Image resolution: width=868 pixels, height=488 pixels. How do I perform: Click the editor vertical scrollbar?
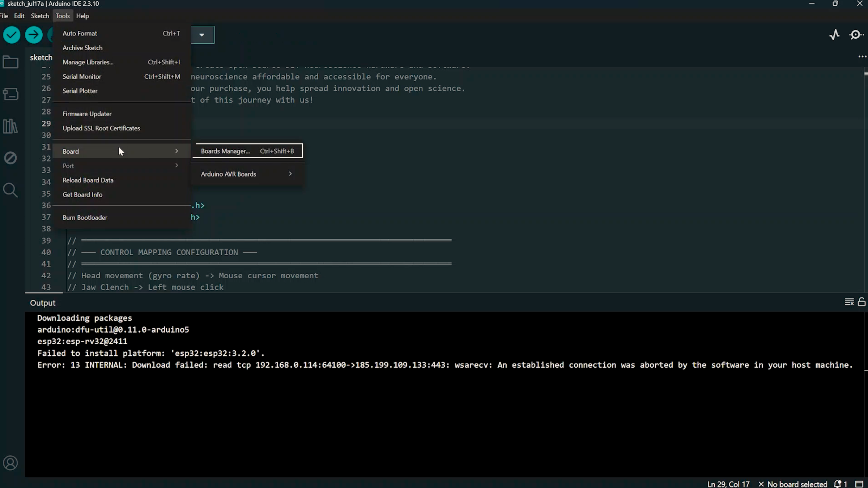tap(865, 179)
